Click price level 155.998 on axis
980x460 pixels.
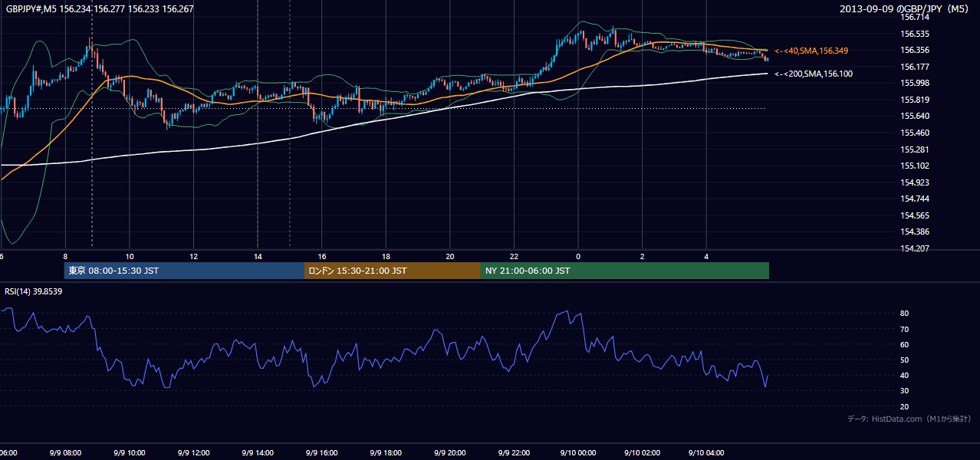(916, 83)
